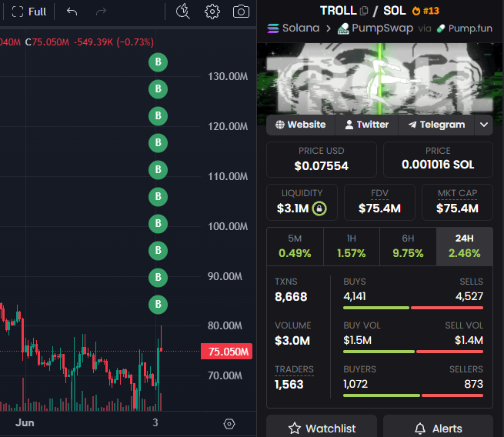The height and width of the screenshot is (437, 504).
Task: Click the buyers/sellers ratio bar
Action: point(413,395)
